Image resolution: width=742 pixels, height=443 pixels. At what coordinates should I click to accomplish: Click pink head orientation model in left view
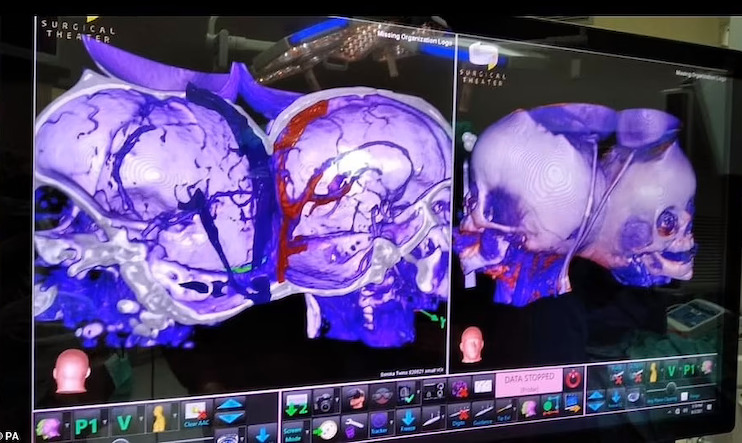(x=71, y=371)
